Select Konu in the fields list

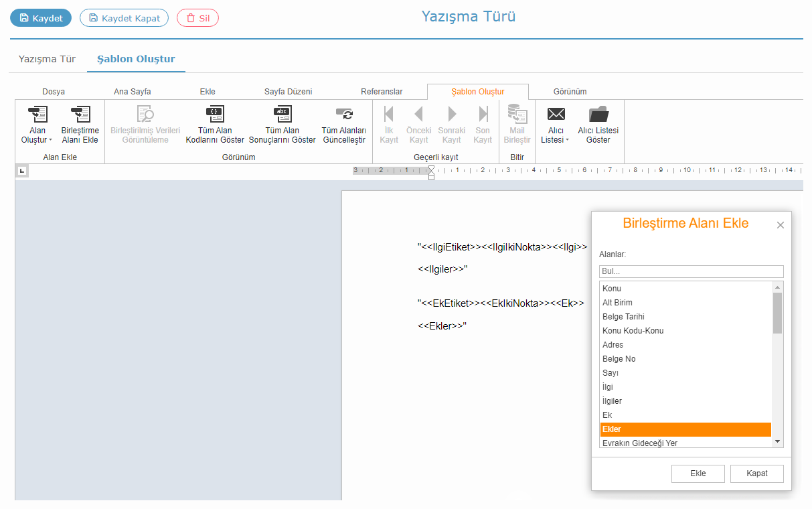[x=686, y=289]
